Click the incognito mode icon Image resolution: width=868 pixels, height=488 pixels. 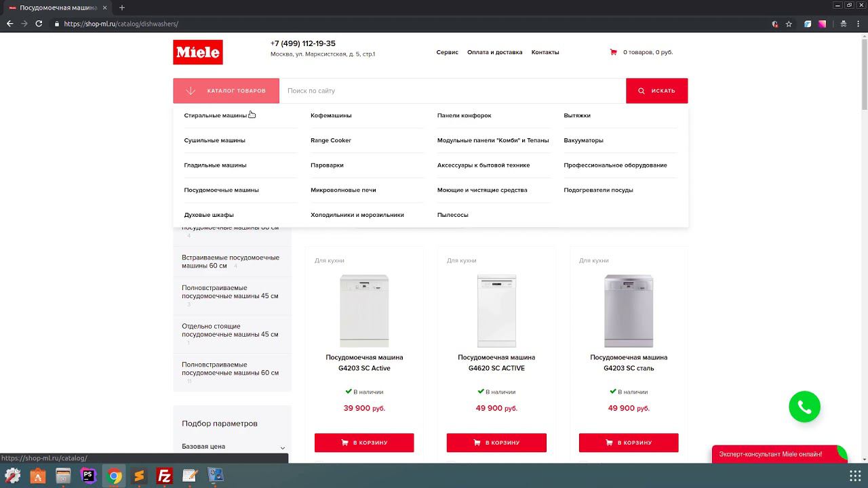point(844,24)
